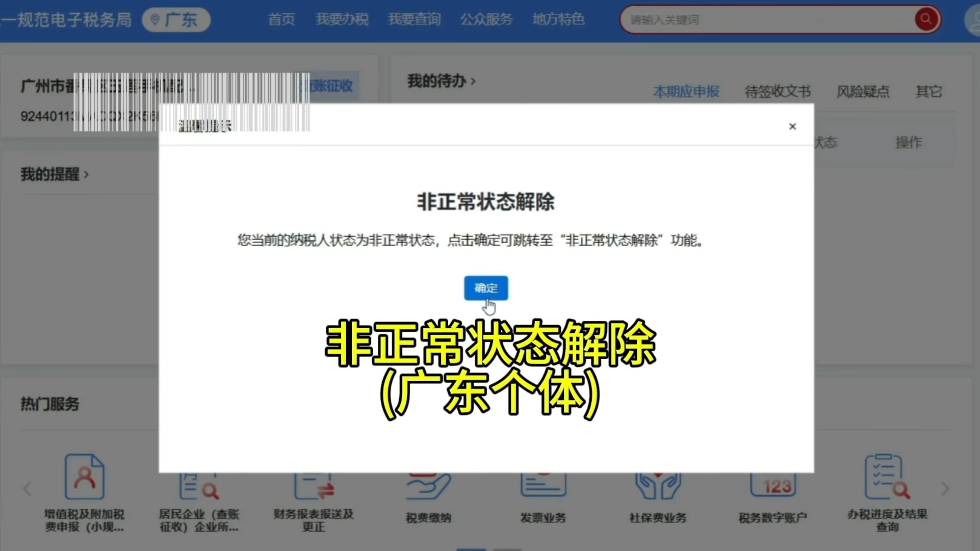The image size is (980, 551).
Task: Select the 广东 region selector
Action: tap(176, 20)
